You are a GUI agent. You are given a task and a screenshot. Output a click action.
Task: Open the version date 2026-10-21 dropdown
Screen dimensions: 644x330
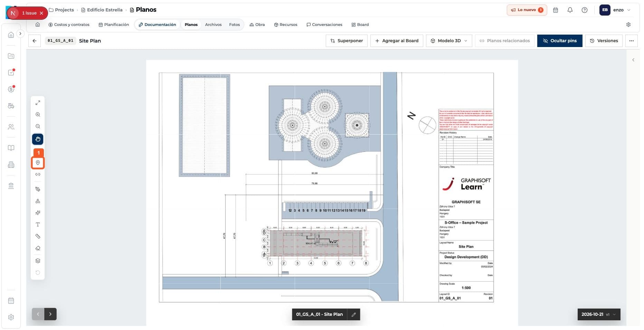(x=599, y=314)
